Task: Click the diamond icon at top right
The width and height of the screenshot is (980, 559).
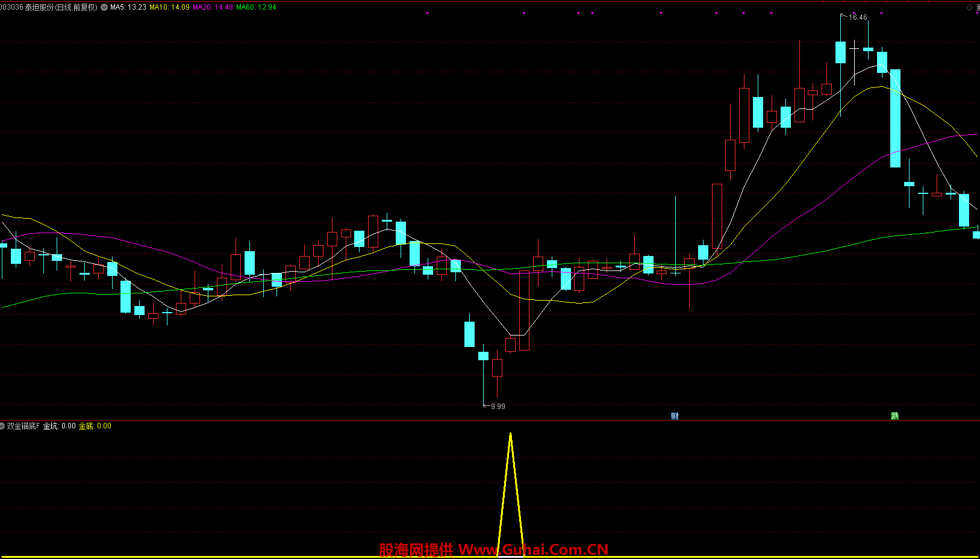Action: pyautogui.click(x=969, y=7)
